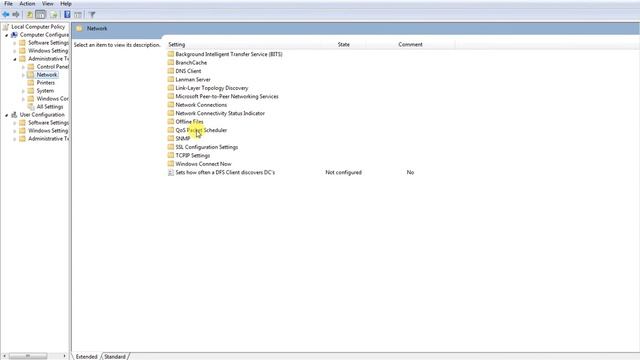Screen dimensions: 640x360
Task: Click the Offline Files folder icon
Action: coord(171,122)
